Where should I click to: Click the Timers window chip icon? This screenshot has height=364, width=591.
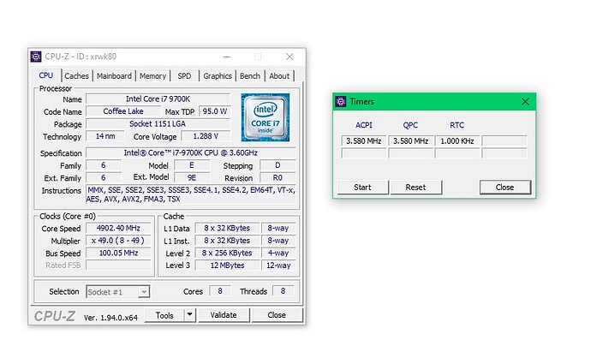(x=341, y=101)
